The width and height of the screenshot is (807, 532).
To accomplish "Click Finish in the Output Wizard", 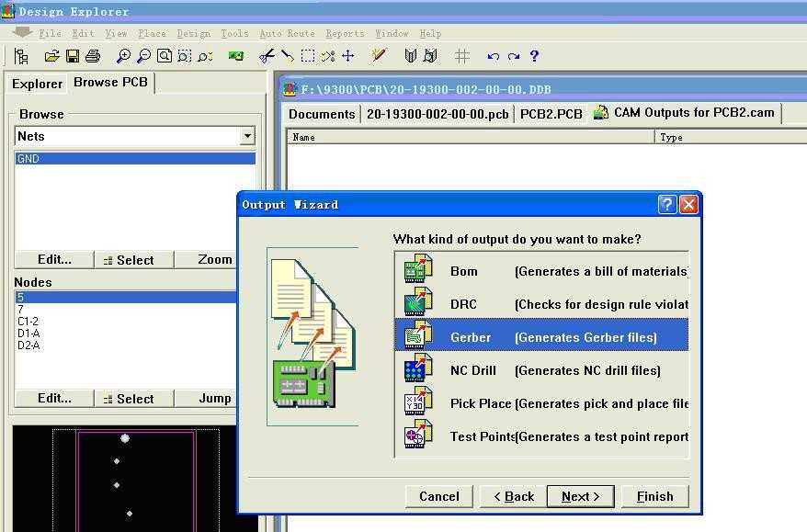I will [654, 496].
